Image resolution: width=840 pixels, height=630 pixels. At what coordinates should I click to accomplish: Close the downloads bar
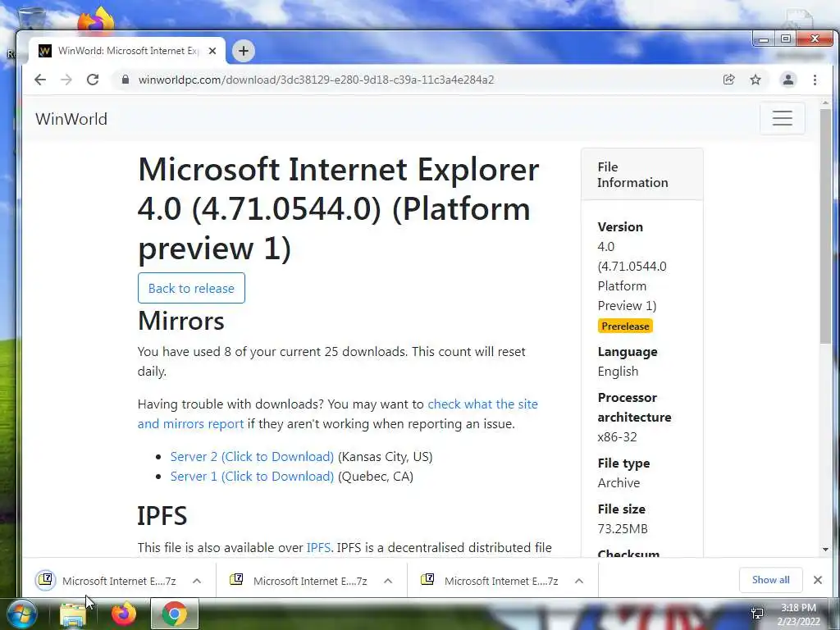(818, 580)
